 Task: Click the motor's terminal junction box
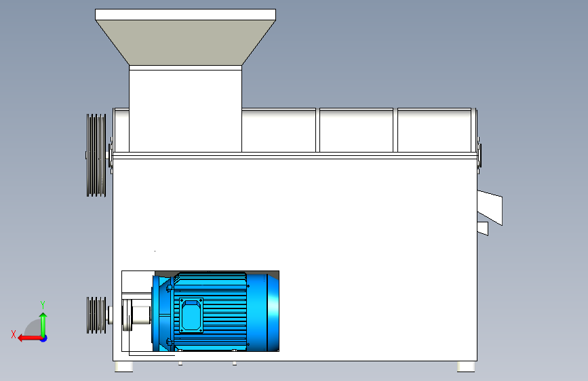(x=191, y=315)
